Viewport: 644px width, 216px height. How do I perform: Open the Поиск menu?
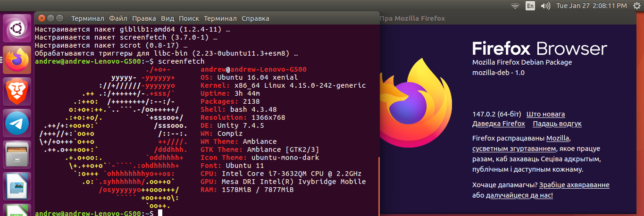189,18
